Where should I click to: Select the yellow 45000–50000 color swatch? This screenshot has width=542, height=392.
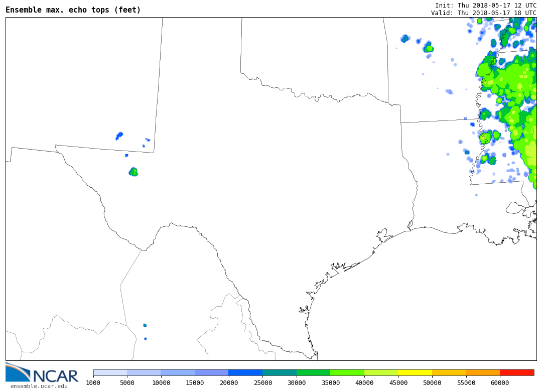tap(415, 372)
